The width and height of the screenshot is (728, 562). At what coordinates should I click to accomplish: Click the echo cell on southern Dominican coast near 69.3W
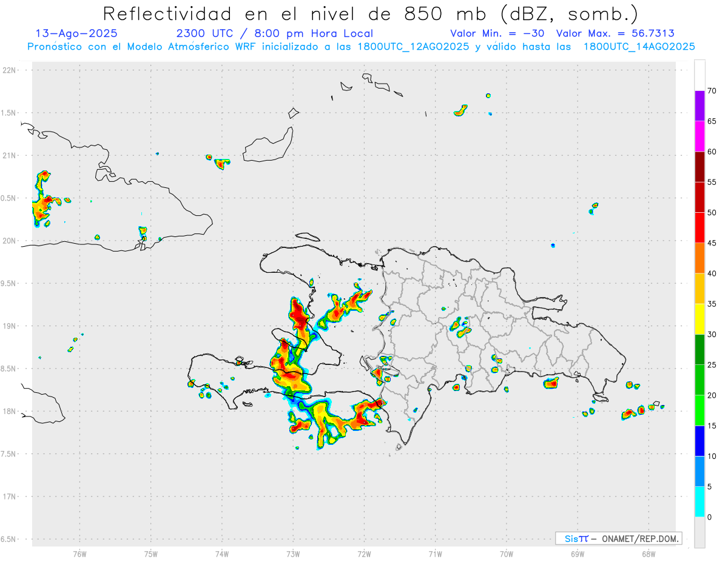click(551, 383)
